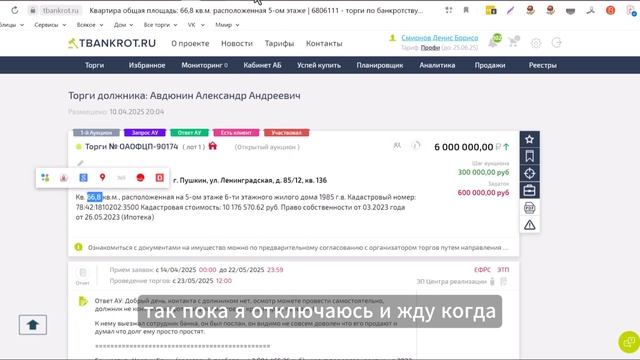Click the pencil edit icon below lot title
Viewport: 640px width, 360px height.
pos(80,163)
